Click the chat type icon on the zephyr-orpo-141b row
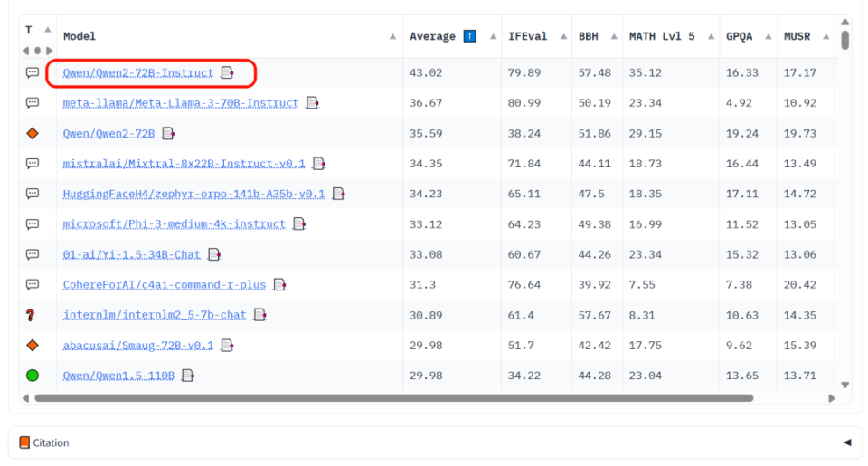Viewport: 868px width, 466px height. click(33, 194)
